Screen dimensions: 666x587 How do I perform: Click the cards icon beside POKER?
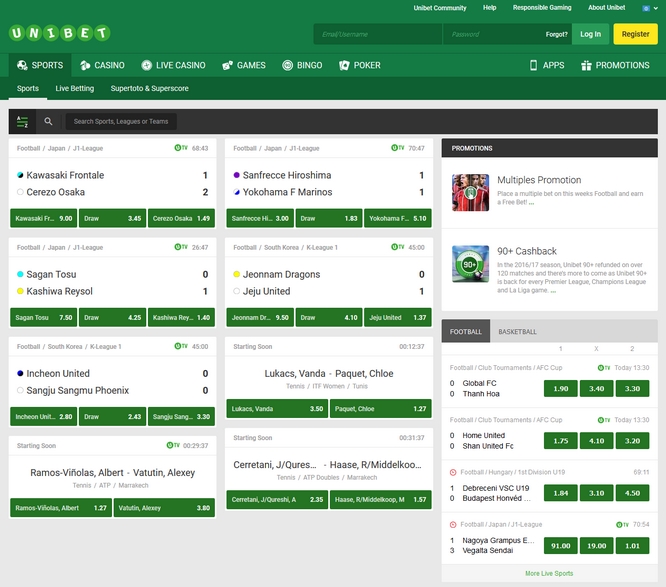pyautogui.click(x=344, y=65)
